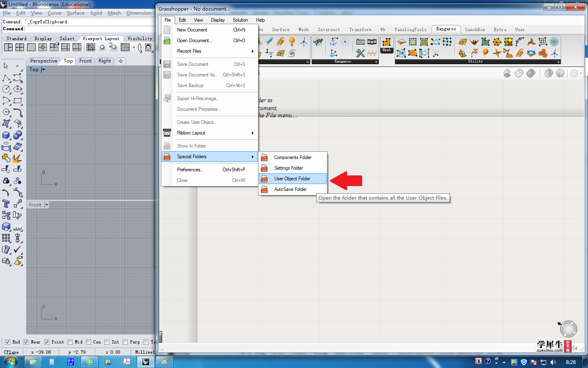
Task: Choose User Object Folder
Action: pyautogui.click(x=293, y=179)
